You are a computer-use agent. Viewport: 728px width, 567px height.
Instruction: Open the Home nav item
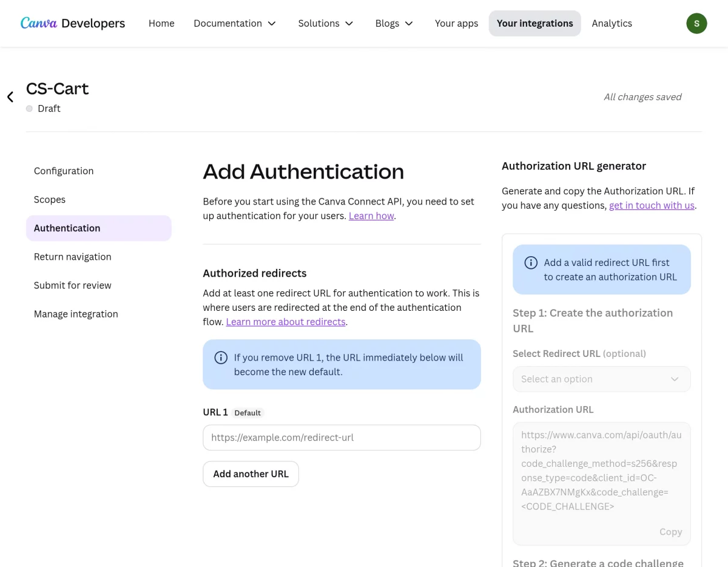pos(161,23)
